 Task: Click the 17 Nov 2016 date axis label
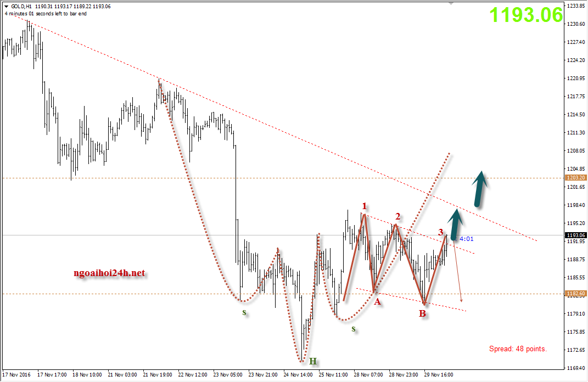16,375
